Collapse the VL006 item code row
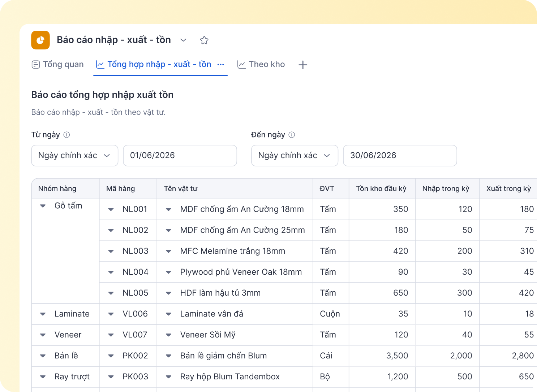 click(111, 314)
